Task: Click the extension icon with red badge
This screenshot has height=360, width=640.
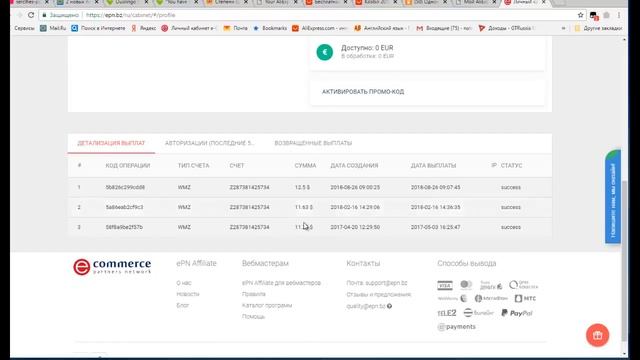Action: [593, 16]
